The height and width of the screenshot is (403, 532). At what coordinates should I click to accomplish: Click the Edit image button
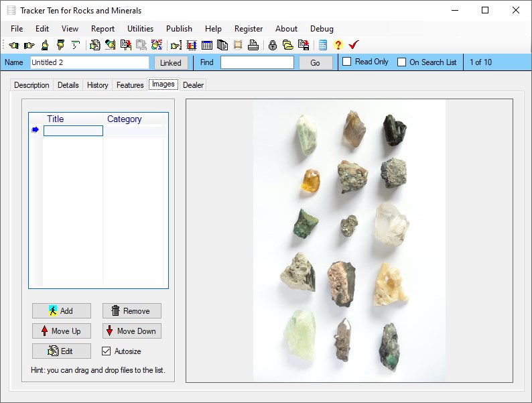coord(62,351)
